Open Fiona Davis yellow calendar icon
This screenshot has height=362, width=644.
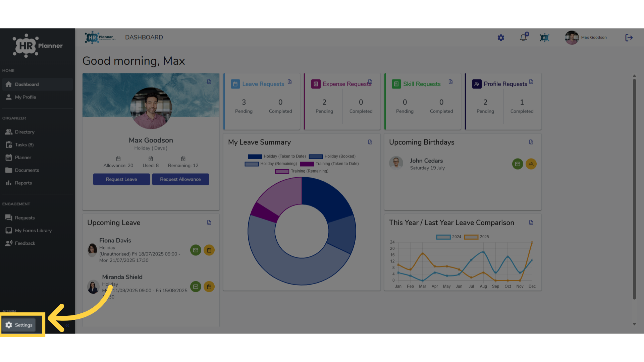point(209,250)
